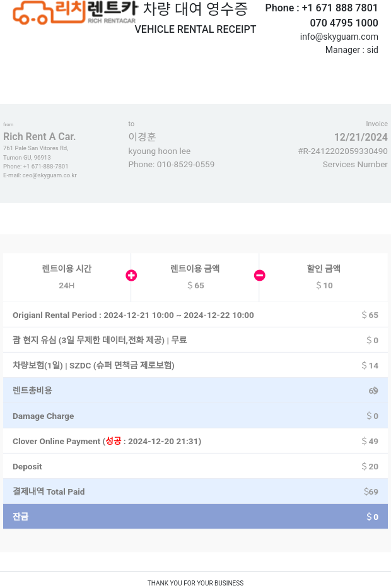Click the Deposit $20 row
This screenshot has width=391, height=588.
coord(195,466)
